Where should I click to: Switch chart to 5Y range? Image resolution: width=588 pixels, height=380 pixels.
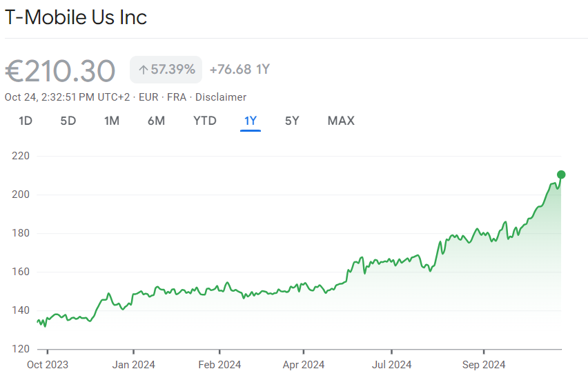point(292,121)
